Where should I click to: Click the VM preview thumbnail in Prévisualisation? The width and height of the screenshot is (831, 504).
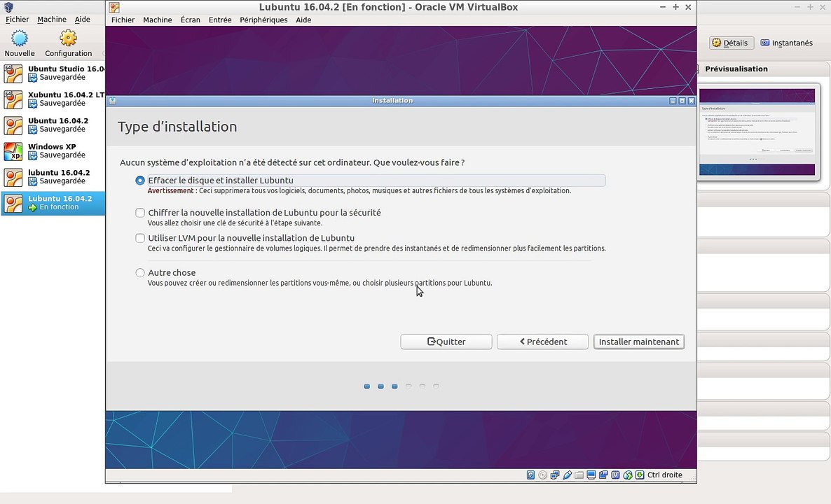tap(757, 132)
